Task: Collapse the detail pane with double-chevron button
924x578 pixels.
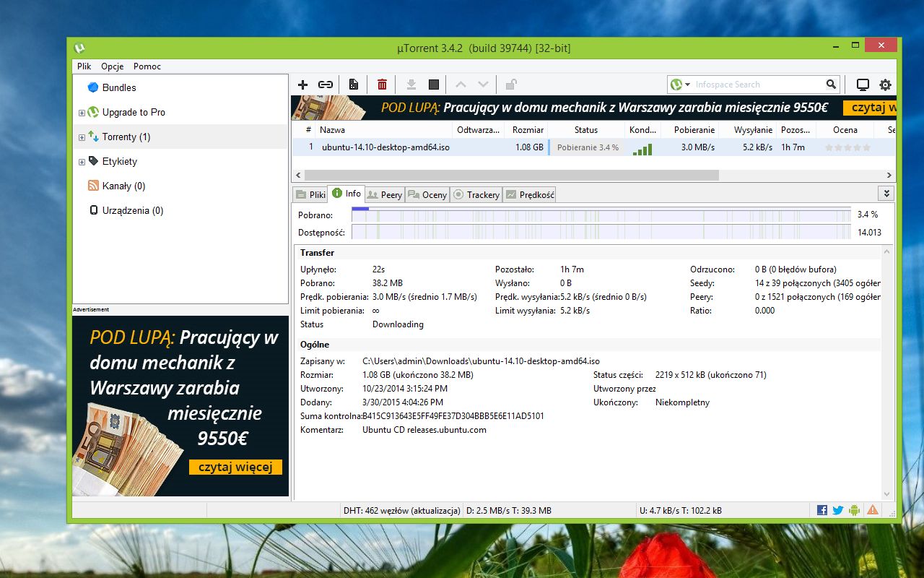Action: pos(886,194)
